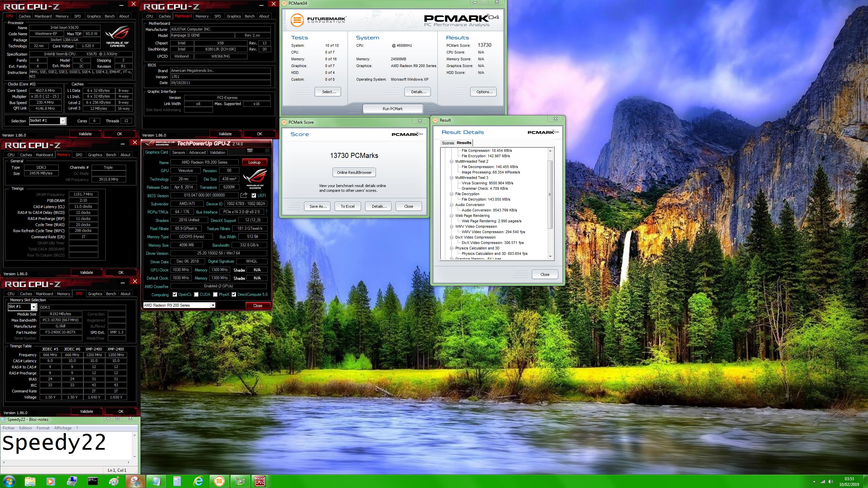868x488 pixels.
Task: Toggle the CUDA checkbox in GPU-Z
Action: [196, 294]
